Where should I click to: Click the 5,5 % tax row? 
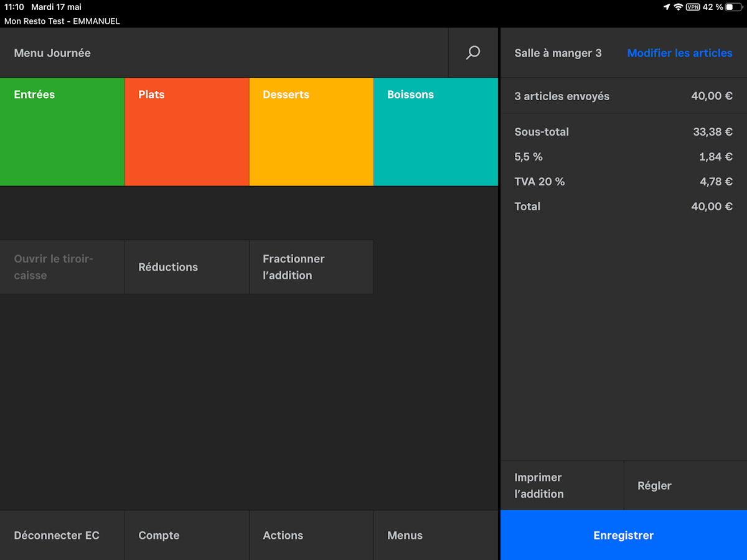(624, 157)
